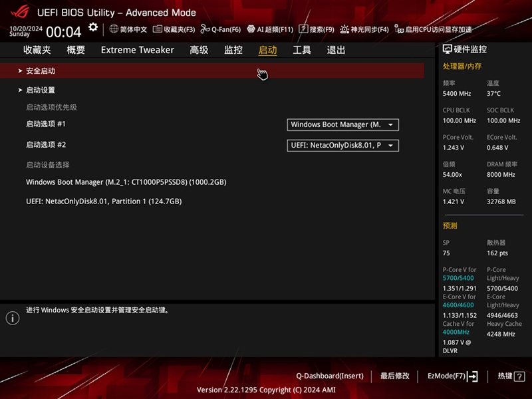Open the 启动选项 #1 dropdown

(x=342, y=124)
